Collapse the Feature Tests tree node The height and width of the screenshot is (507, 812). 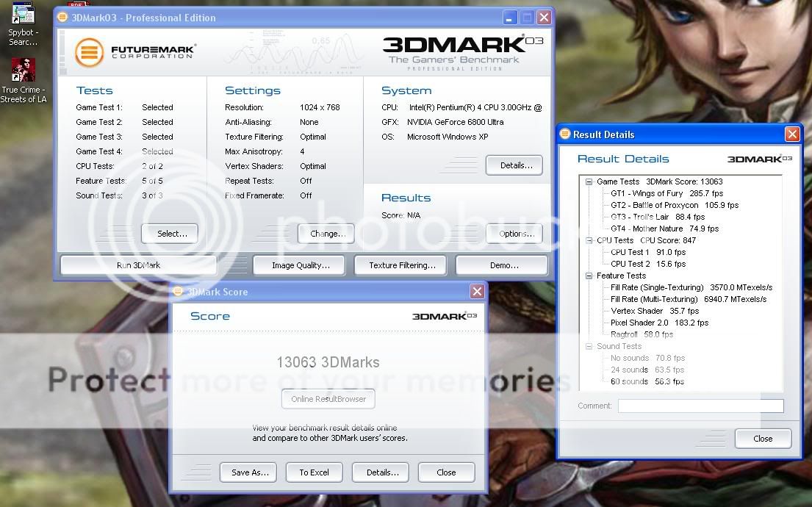coord(589,276)
